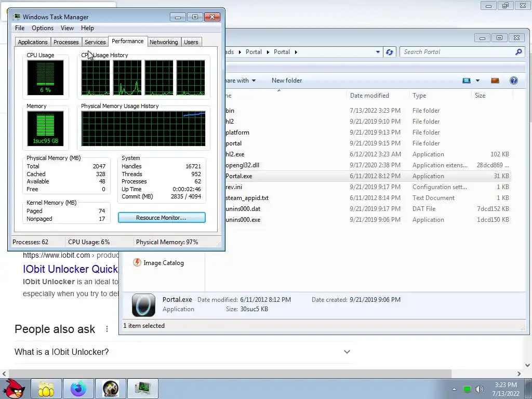Screen dimensions: 532x399
Task: Select the steam_appid.txt file
Action: tap(367, 198)
